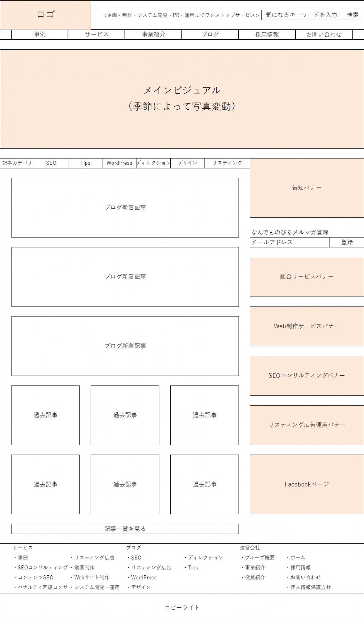The height and width of the screenshot is (623, 364).
Task: Select the Tips article category tab
Action: point(85,163)
